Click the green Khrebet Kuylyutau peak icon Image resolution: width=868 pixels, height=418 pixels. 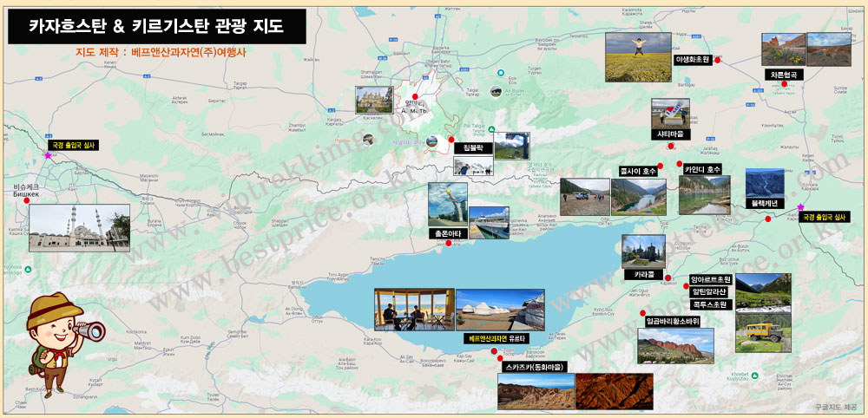tap(755, 376)
